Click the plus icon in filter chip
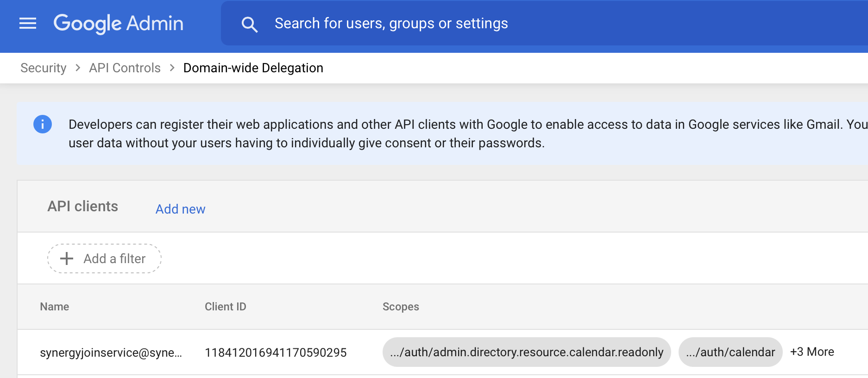 pos(67,258)
